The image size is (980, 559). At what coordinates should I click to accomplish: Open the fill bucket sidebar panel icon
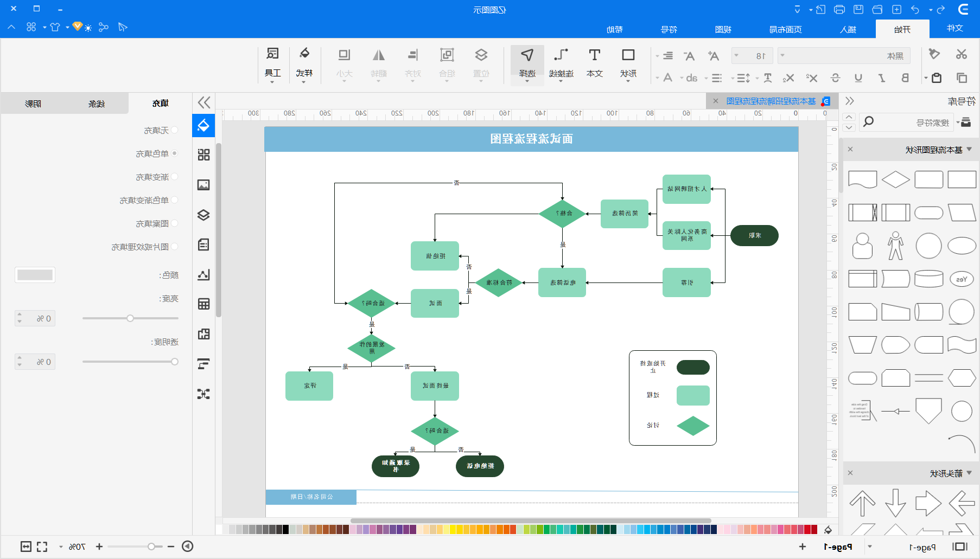tap(203, 125)
